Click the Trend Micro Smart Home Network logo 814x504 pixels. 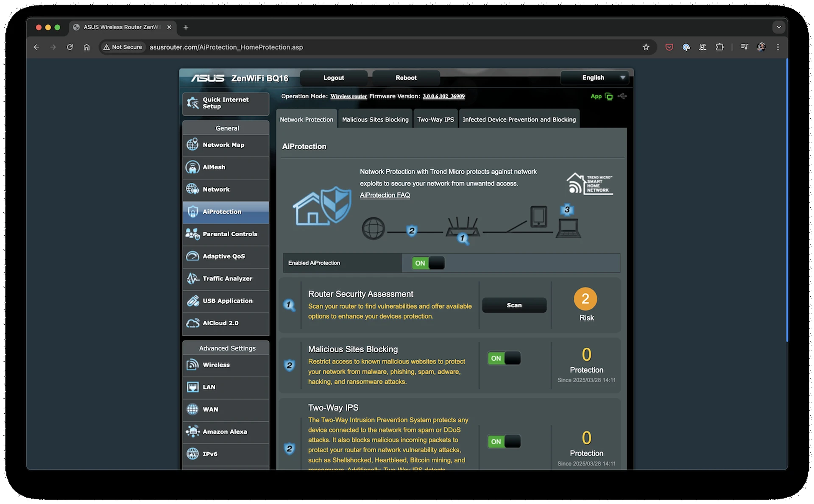(590, 183)
